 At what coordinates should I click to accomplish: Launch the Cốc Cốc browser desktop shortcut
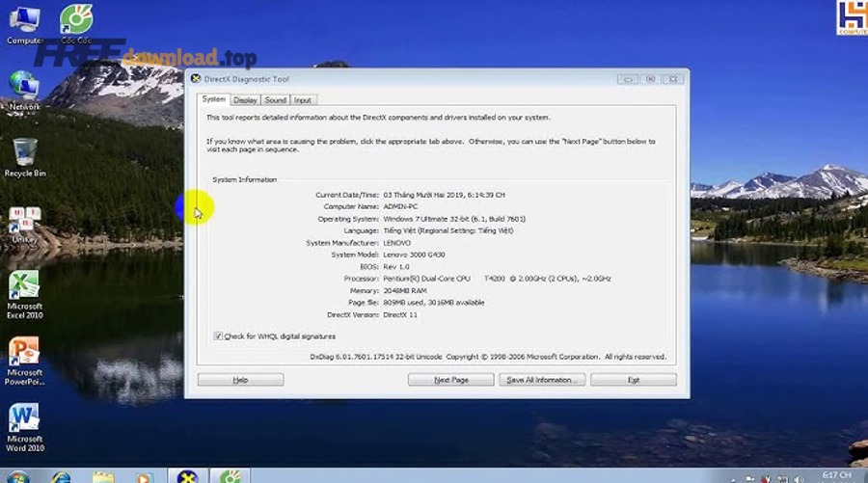point(76,24)
